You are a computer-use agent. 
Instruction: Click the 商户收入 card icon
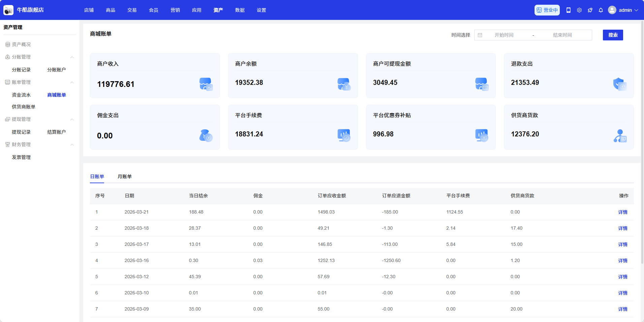206,84
